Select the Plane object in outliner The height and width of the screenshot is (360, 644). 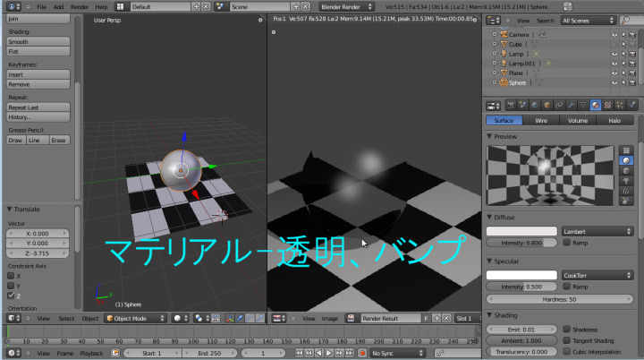(517, 73)
